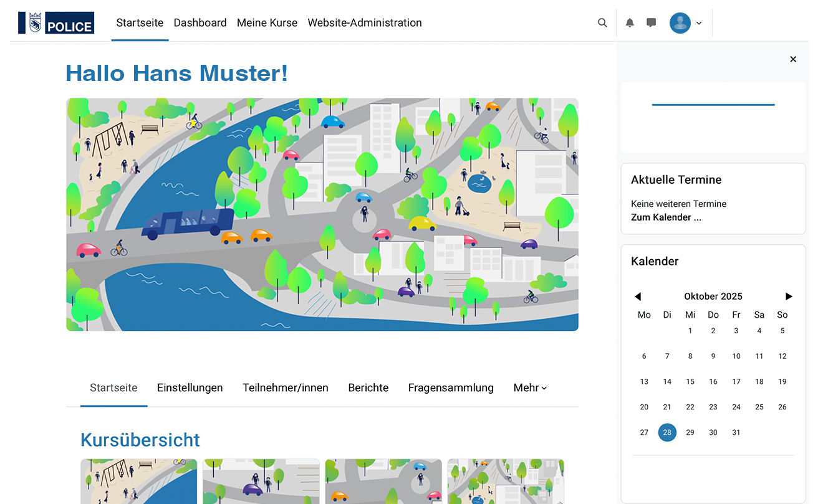Expand the user menu chevron
The width and height of the screenshot is (823, 504).
699,24
